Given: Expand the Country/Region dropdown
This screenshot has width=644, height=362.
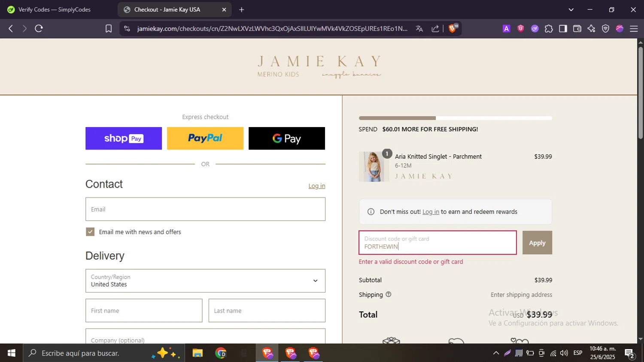Looking at the screenshot, I should (x=205, y=281).
